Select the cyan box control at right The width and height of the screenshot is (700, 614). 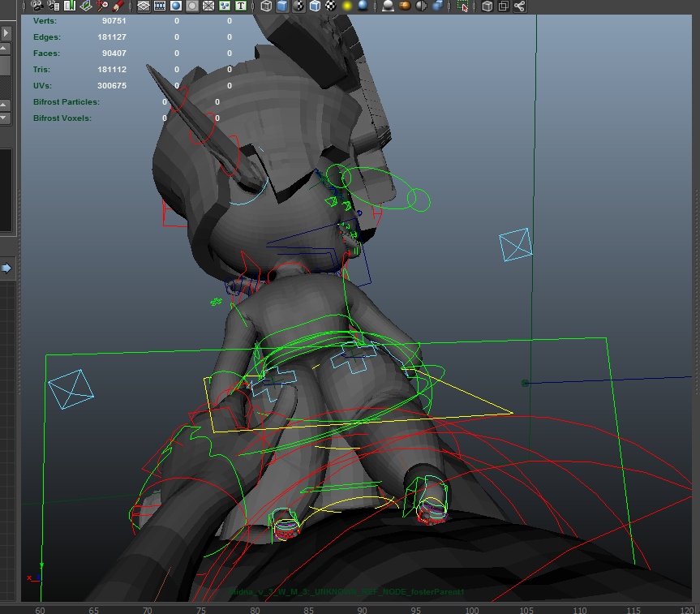tap(516, 244)
